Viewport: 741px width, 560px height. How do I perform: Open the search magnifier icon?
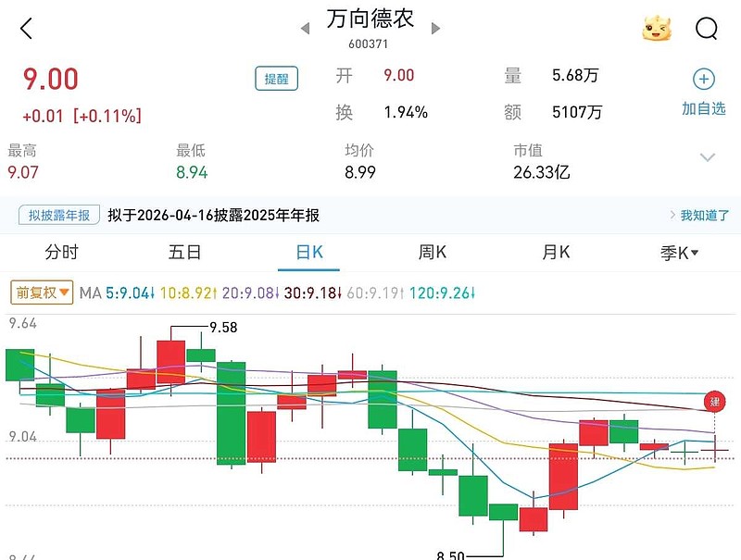[707, 29]
